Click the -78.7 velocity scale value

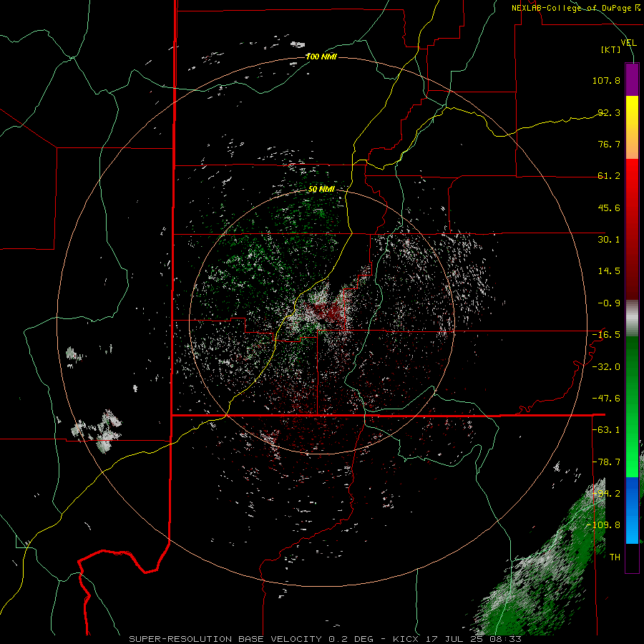[x=606, y=462]
